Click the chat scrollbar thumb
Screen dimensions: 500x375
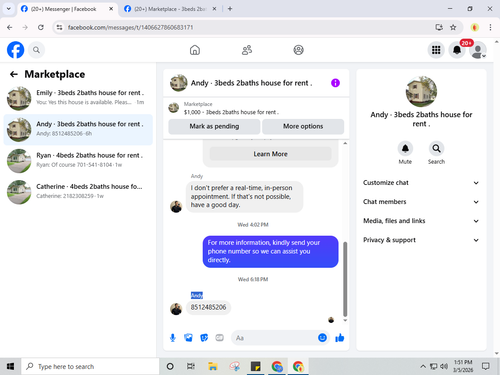coord(345,279)
